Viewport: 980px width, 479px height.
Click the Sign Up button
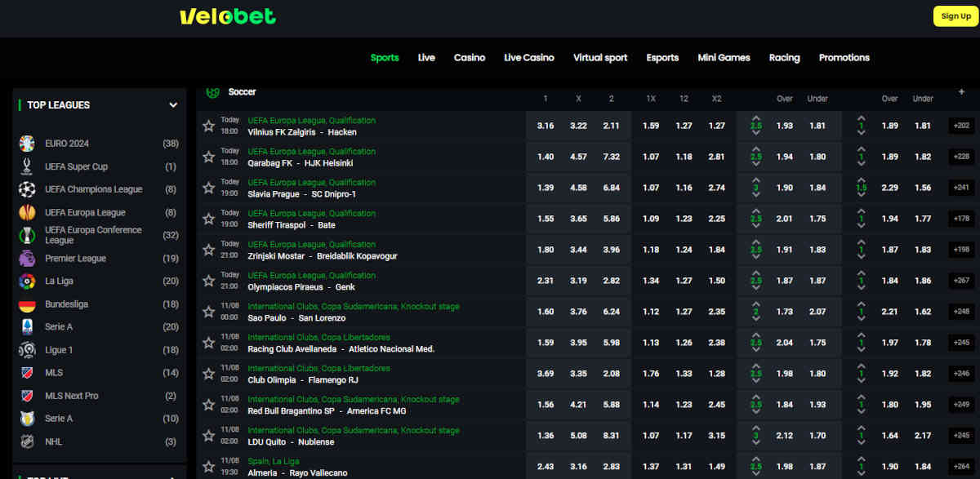point(955,16)
